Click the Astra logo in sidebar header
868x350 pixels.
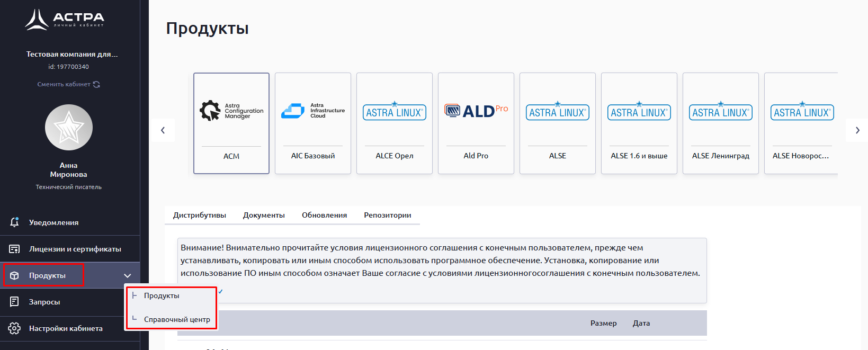point(65,20)
